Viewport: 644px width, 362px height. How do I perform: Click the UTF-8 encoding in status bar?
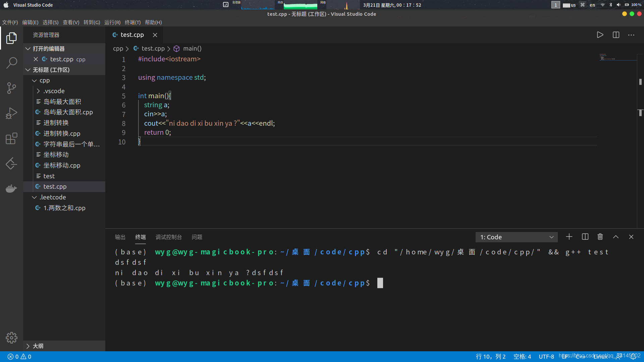(546, 357)
